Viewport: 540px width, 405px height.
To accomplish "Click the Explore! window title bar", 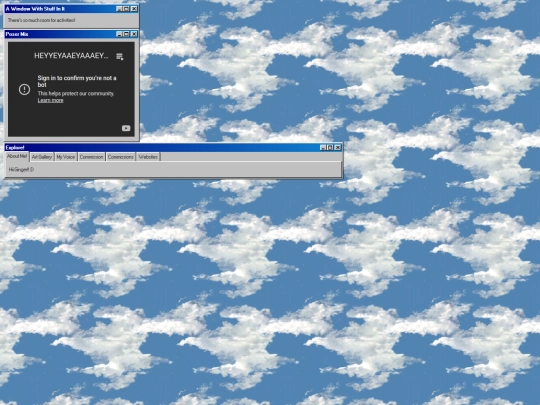I will pos(173,147).
